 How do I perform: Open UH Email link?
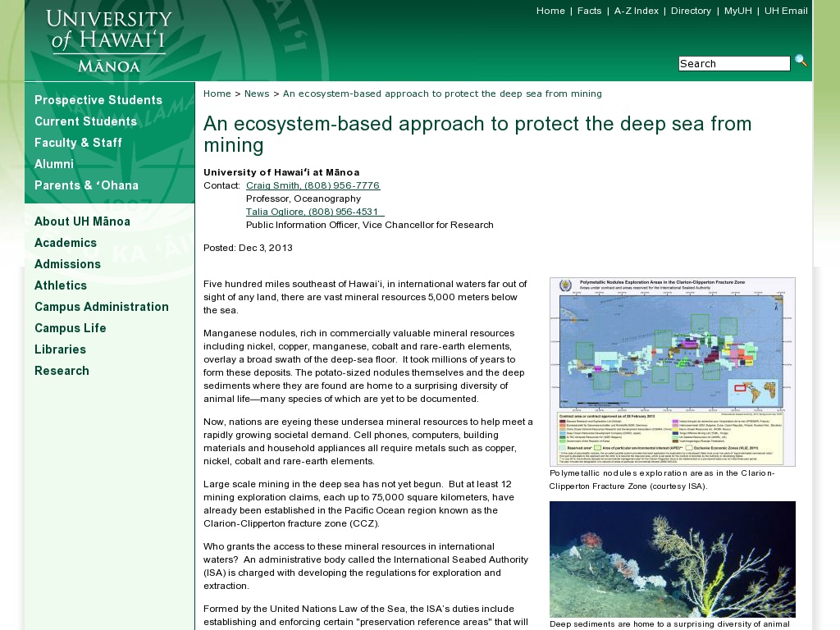coord(785,11)
